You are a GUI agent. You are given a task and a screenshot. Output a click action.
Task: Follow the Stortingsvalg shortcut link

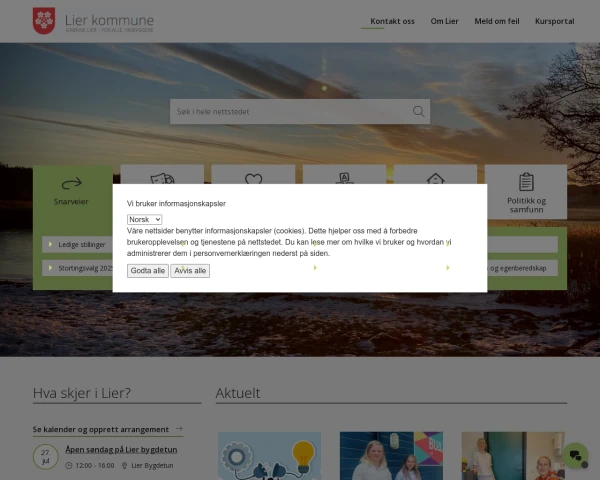click(x=78, y=268)
